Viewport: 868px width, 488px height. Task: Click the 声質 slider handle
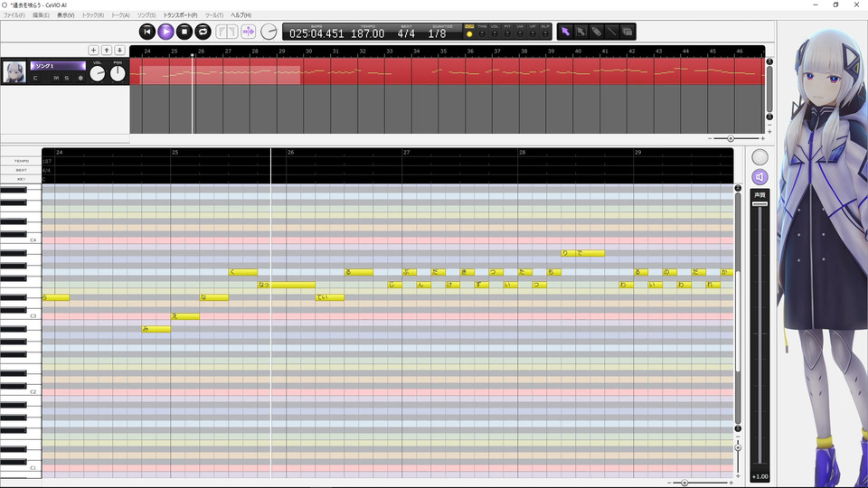[759, 204]
